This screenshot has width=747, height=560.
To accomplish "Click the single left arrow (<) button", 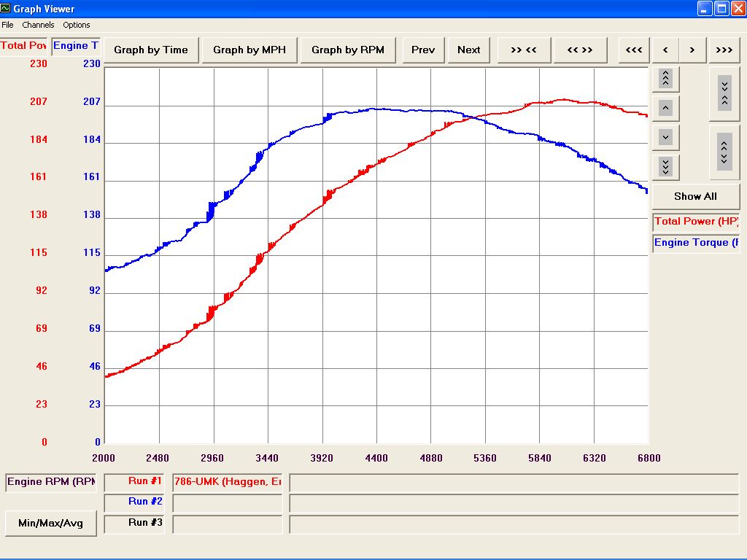I will click(665, 50).
